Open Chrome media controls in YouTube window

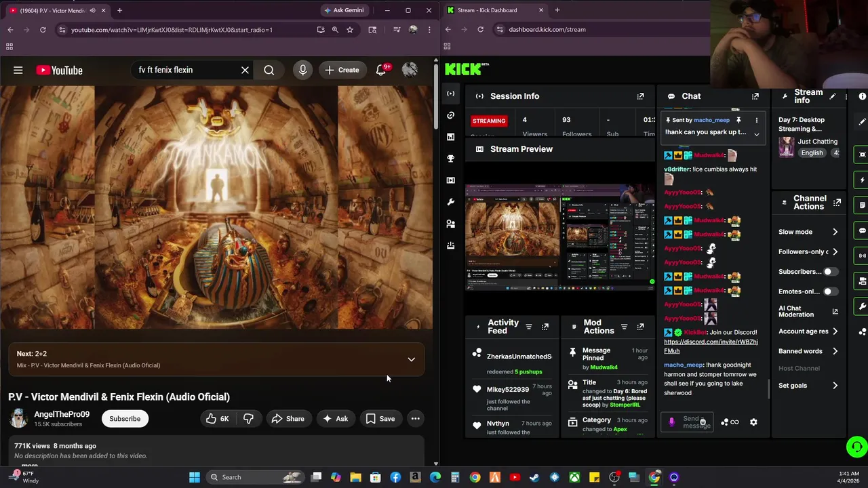(397, 30)
